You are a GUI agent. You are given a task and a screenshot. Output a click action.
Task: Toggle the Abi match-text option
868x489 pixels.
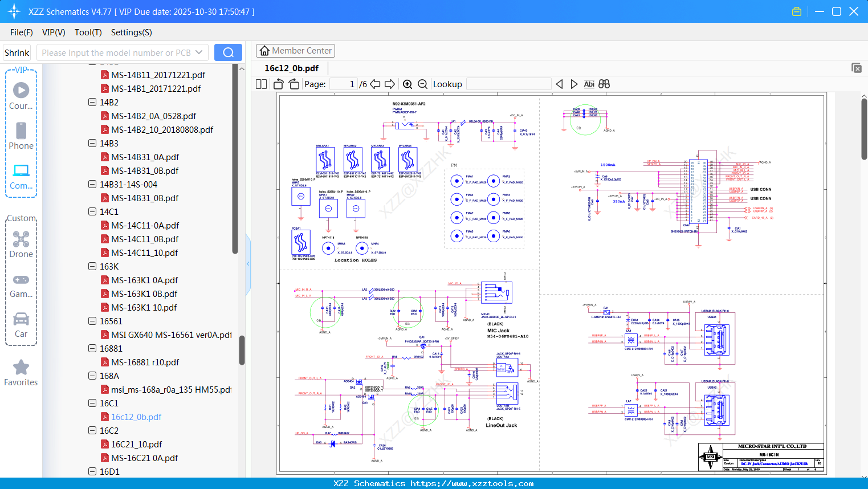[589, 84]
